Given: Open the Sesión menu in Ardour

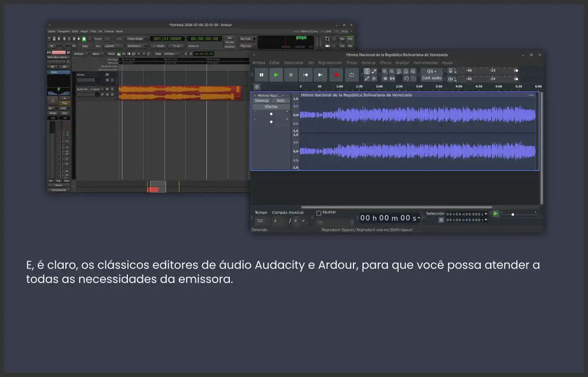Looking at the screenshot, I should [51, 31].
